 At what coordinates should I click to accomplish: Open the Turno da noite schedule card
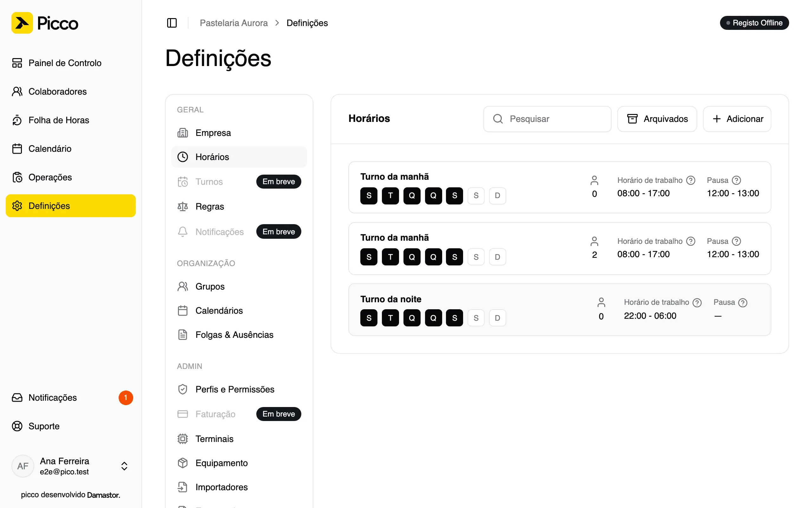click(560, 310)
